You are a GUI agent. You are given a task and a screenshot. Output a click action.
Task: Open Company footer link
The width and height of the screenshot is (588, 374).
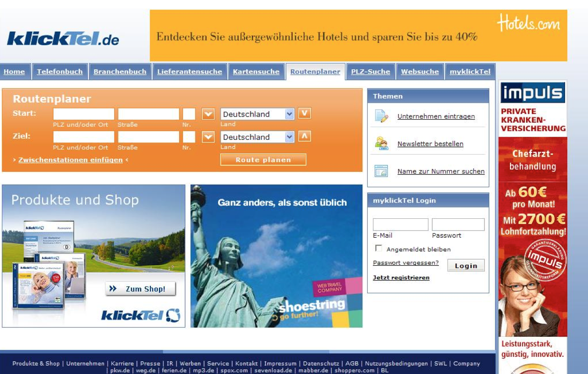pyautogui.click(x=467, y=363)
